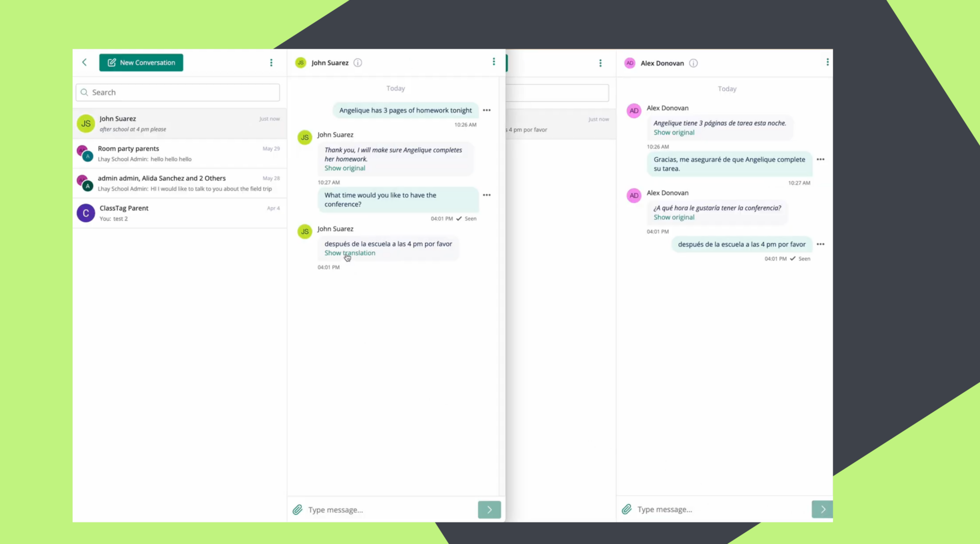Image resolution: width=980 pixels, height=544 pixels.
Task: Click Show translation on the Spanish message
Action: click(349, 253)
